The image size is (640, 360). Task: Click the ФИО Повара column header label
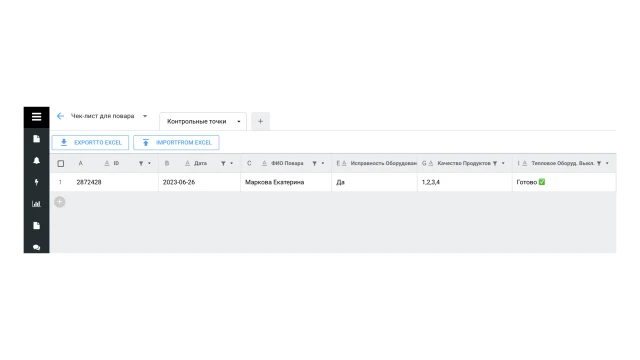[x=287, y=163]
